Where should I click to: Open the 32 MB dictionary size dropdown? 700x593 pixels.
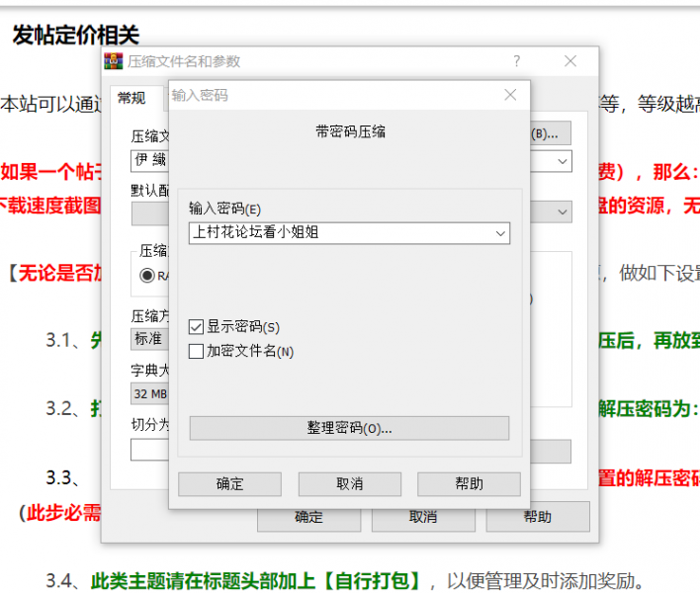(149, 393)
